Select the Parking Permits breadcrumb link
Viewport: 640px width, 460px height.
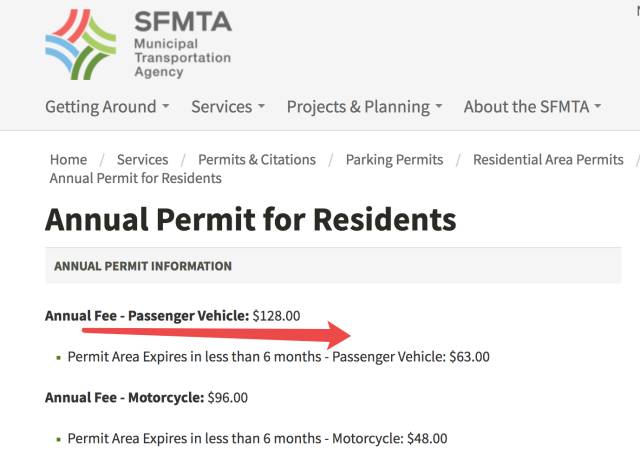click(394, 160)
